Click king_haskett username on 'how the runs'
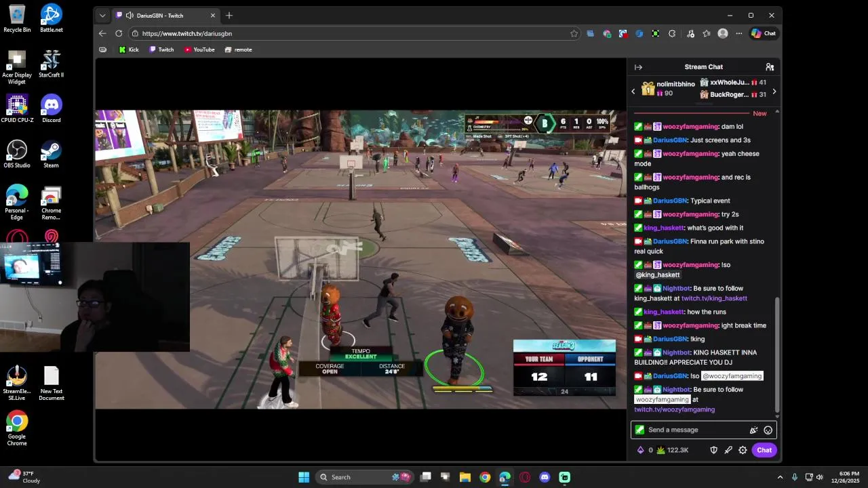The width and height of the screenshot is (868, 488). click(x=664, y=312)
